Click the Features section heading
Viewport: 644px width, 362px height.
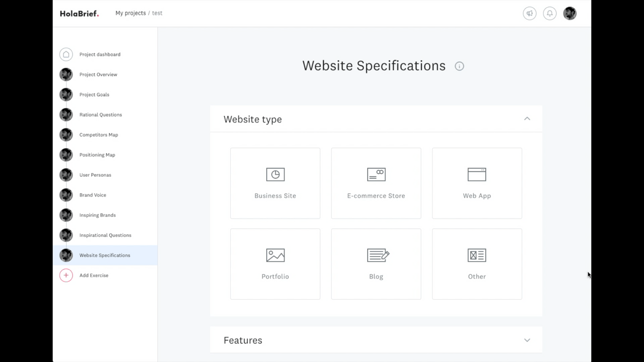point(243,341)
